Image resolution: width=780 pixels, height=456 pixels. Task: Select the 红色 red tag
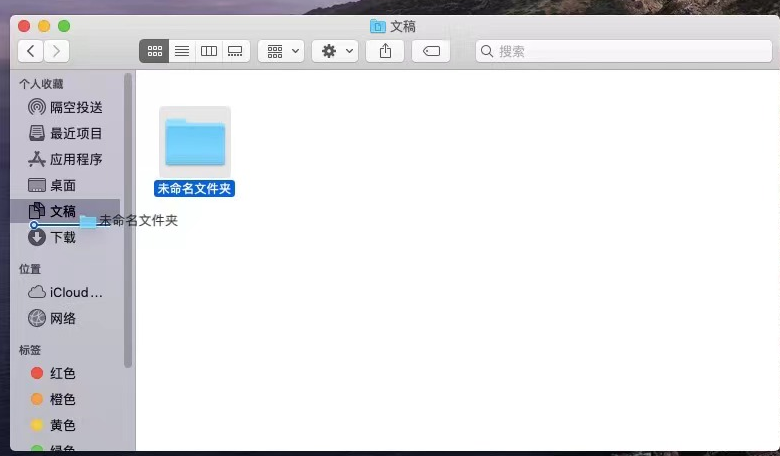click(62, 373)
